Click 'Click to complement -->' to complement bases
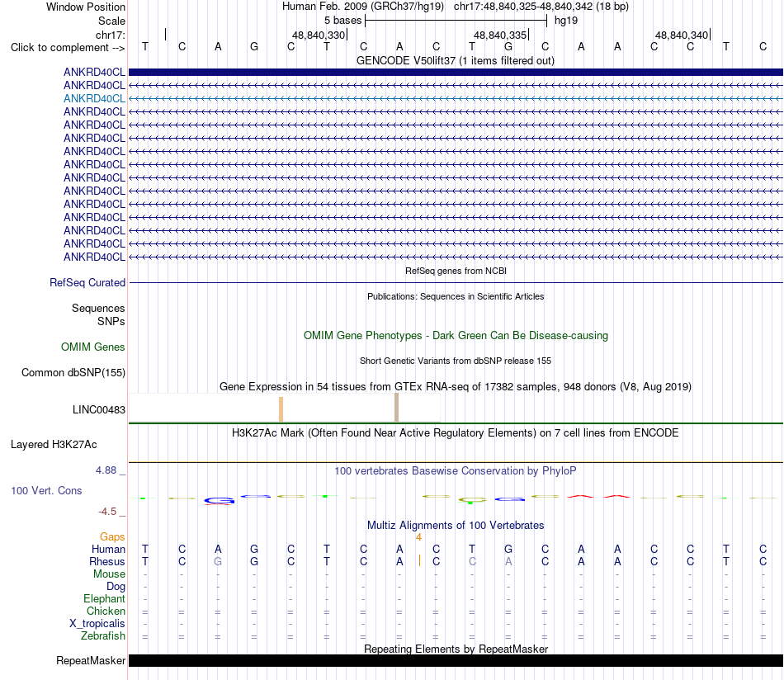Viewport: 784px width, 680px height. 68,48
